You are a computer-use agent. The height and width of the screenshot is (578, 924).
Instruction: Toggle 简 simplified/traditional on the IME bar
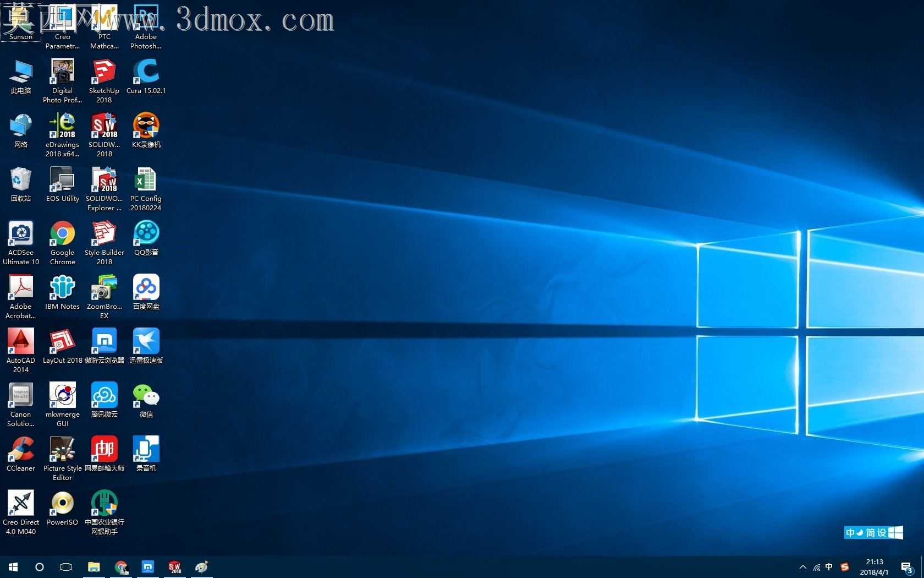(870, 533)
